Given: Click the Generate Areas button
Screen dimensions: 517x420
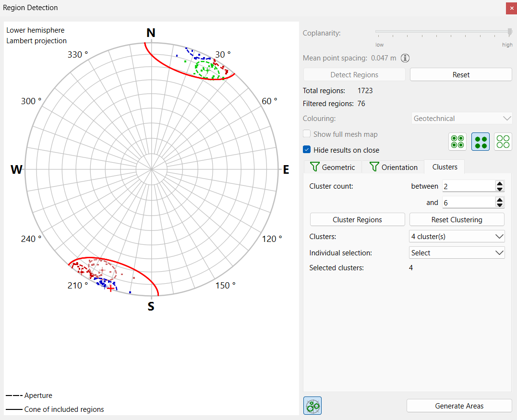Looking at the screenshot, I should (x=459, y=406).
